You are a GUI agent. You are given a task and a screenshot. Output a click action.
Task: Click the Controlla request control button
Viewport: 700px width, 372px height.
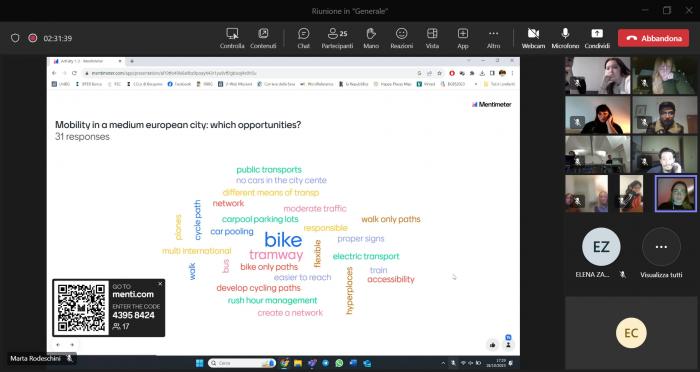point(232,38)
